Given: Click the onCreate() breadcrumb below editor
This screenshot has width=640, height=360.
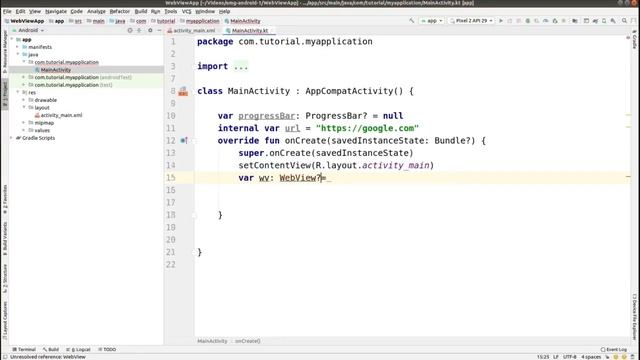Looking at the screenshot, I should click(x=247, y=341).
